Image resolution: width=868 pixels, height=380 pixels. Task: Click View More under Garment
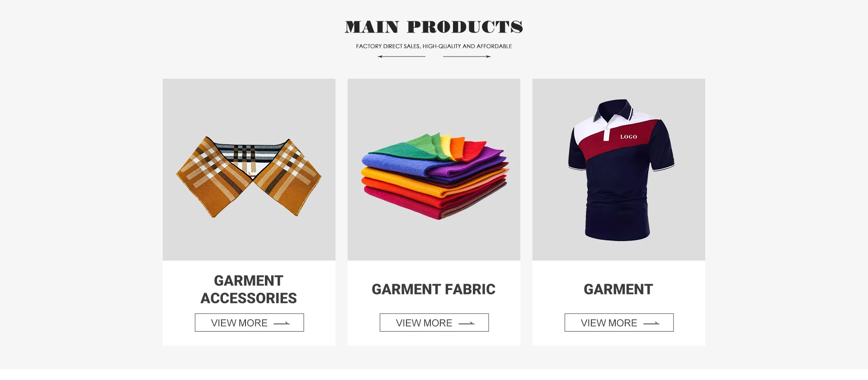619,323
